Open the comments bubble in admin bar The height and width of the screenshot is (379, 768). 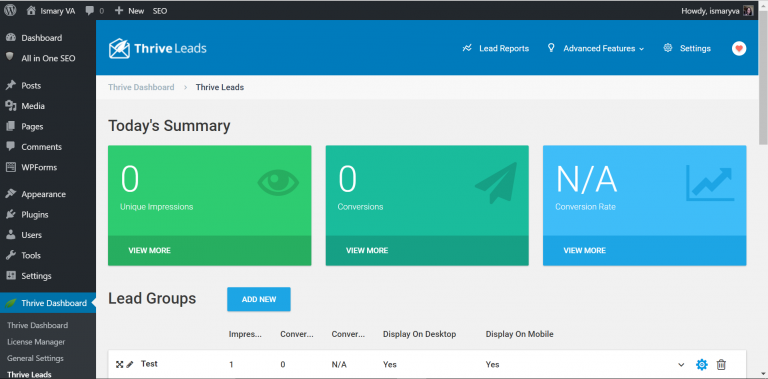[95, 11]
